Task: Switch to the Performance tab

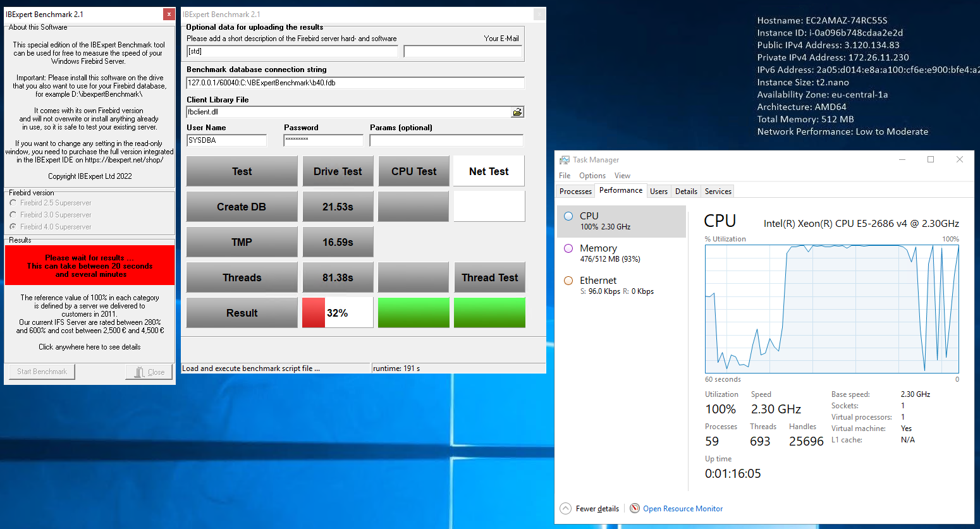Action: click(x=621, y=190)
